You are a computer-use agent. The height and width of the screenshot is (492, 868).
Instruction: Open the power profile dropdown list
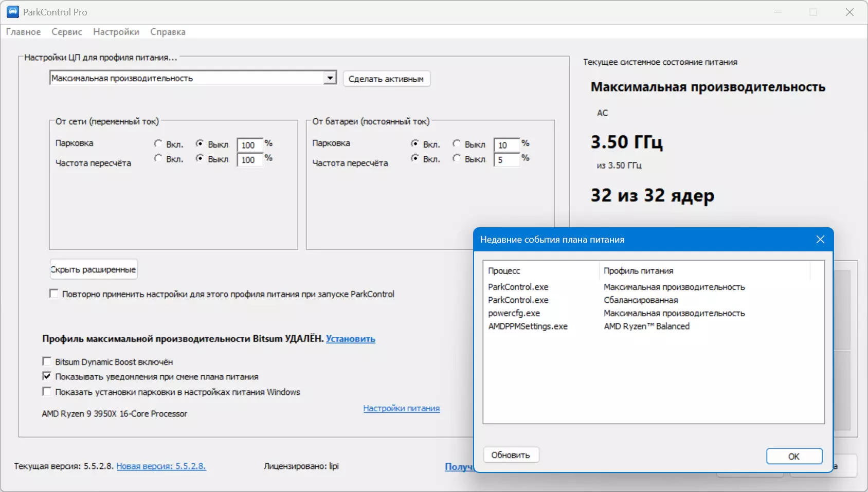click(330, 78)
